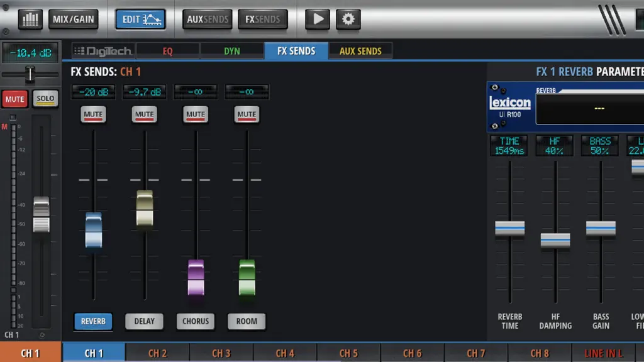Select the CHORUS effect button
Viewport: 644px width, 362px height.
(196, 321)
